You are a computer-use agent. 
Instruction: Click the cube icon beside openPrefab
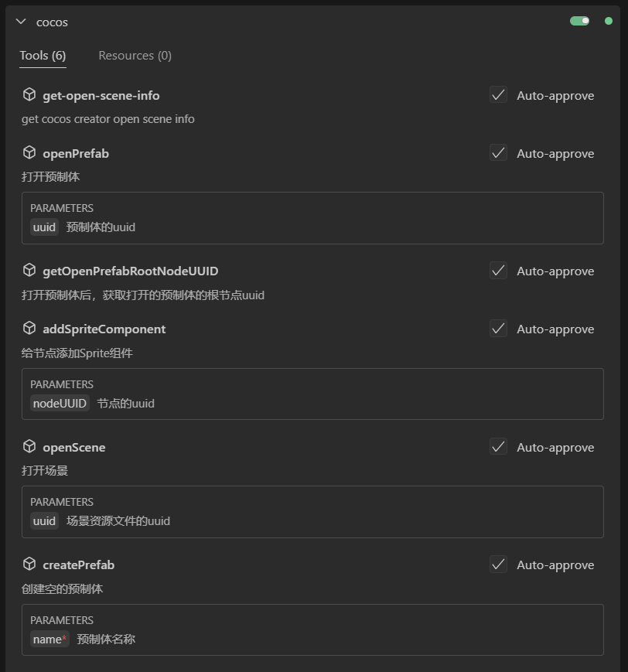click(x=29, y=153)
